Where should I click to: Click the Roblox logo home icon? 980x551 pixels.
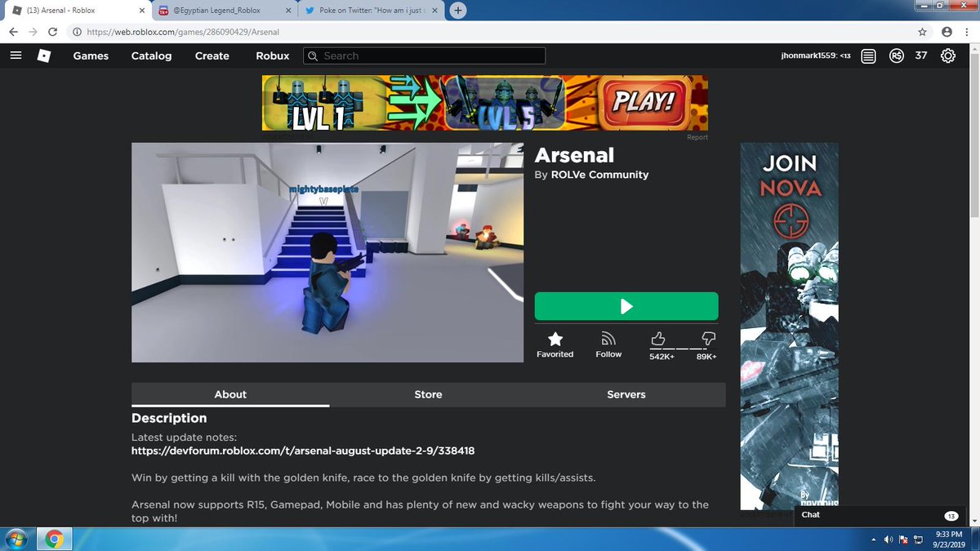tap(44, 56)
